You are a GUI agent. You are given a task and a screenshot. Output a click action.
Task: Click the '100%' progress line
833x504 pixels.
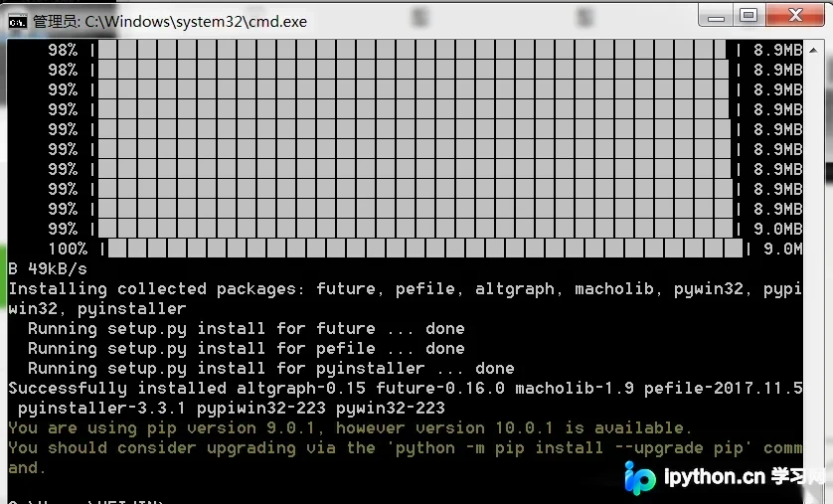424,249
